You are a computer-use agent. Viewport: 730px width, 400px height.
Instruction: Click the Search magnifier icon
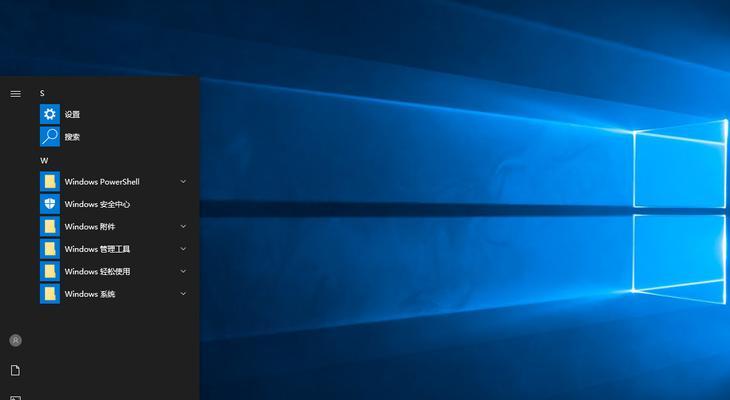50,137
